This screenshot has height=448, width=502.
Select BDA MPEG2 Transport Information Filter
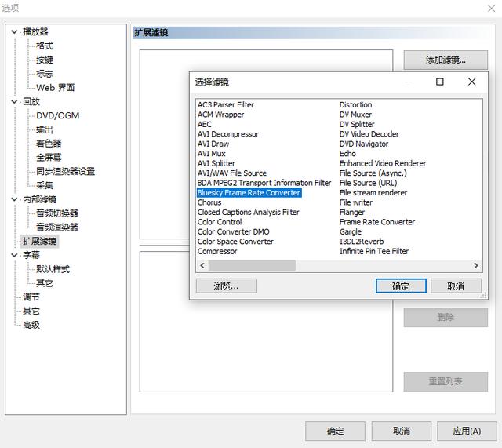tap(264, 183)
